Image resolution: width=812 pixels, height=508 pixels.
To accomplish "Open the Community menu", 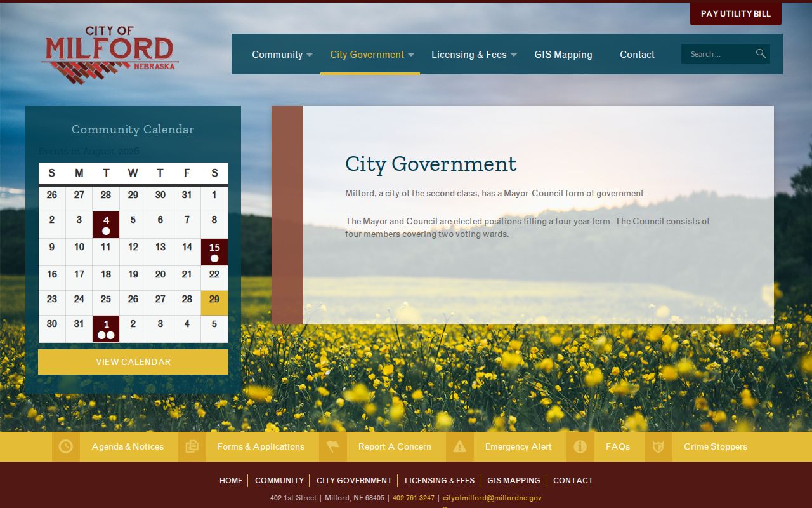I will coord(277,55).
